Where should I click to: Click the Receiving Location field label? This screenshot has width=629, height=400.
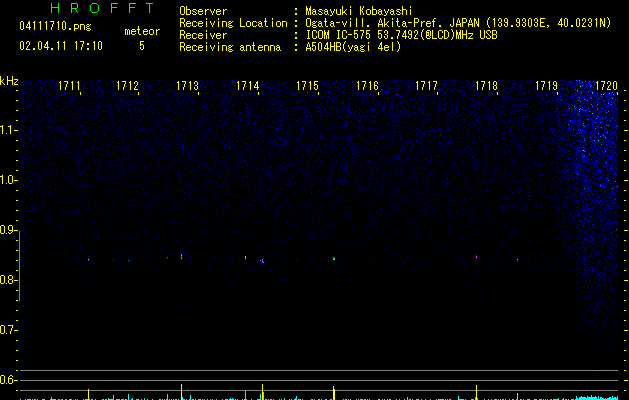point(233,23)
